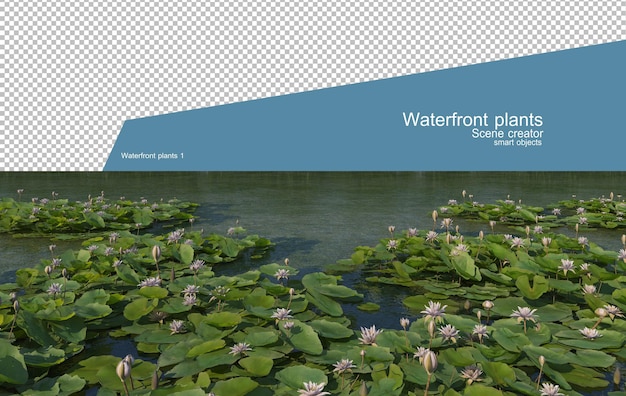Click the tall bud in the left-middle lily patch
Image resolution: width=626 pixels, height=396 pixels.
[156, 253]
